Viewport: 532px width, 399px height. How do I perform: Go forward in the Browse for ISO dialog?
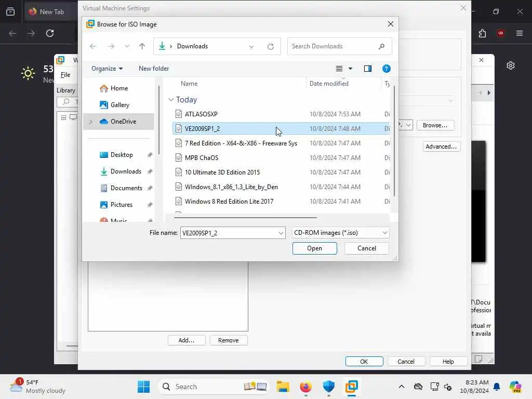pos(111,46)
